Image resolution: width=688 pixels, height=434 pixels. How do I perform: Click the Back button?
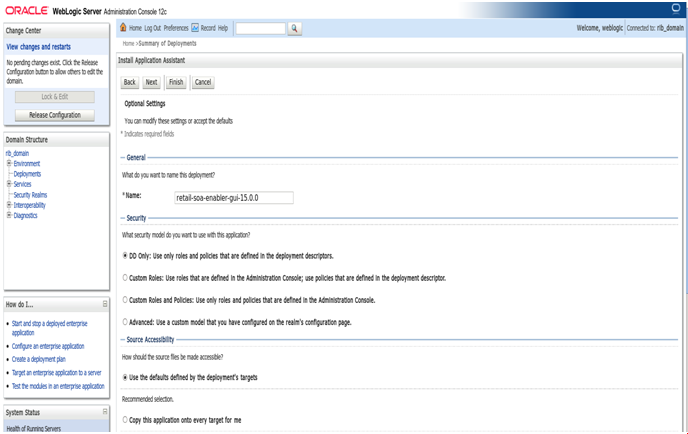tap(129, 82)
